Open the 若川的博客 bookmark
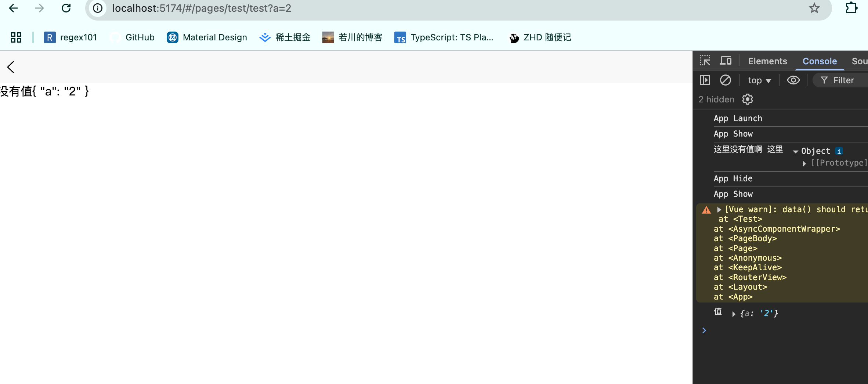 click(x=352, y=37)
